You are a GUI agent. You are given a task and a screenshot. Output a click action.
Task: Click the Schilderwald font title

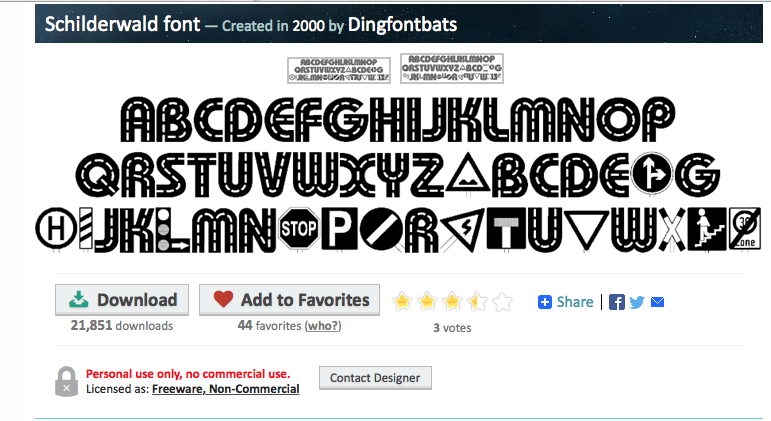122,24
